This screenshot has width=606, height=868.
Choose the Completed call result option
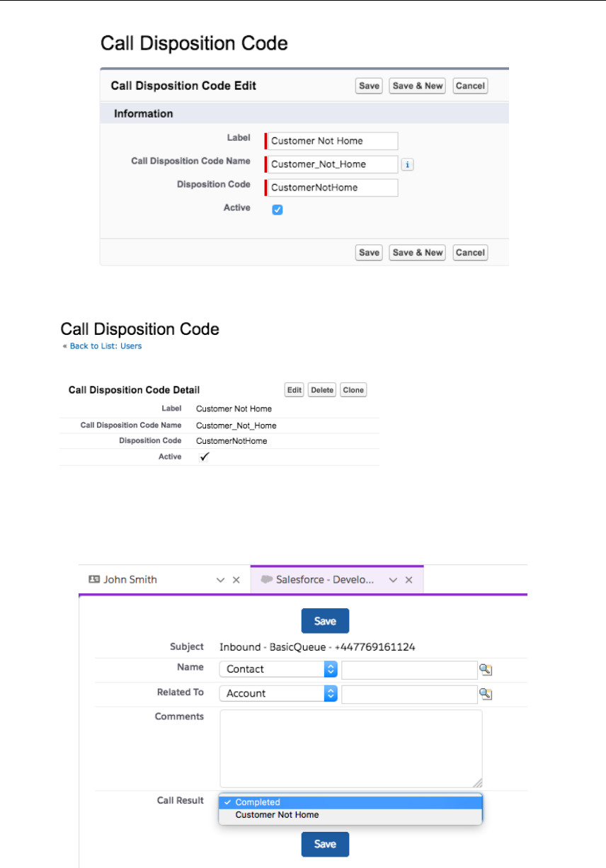(x=258, y=802)
